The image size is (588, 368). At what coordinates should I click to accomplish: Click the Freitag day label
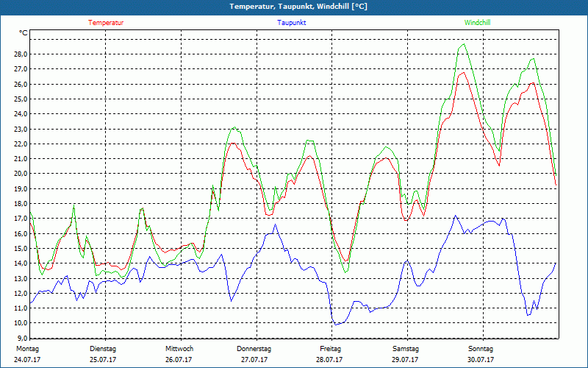[330, 349]
